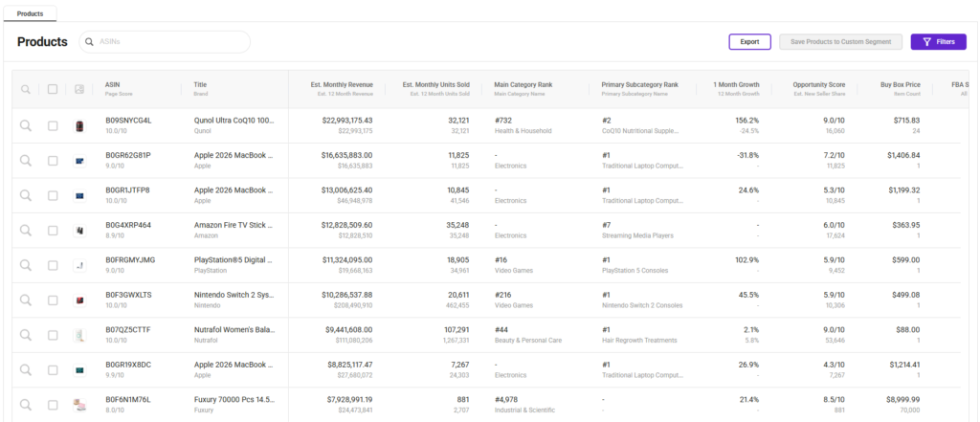Inspect product B0FRGMYJMG via its magnifier icon
The height and width of the screenshot is (422, 980).
26,265
